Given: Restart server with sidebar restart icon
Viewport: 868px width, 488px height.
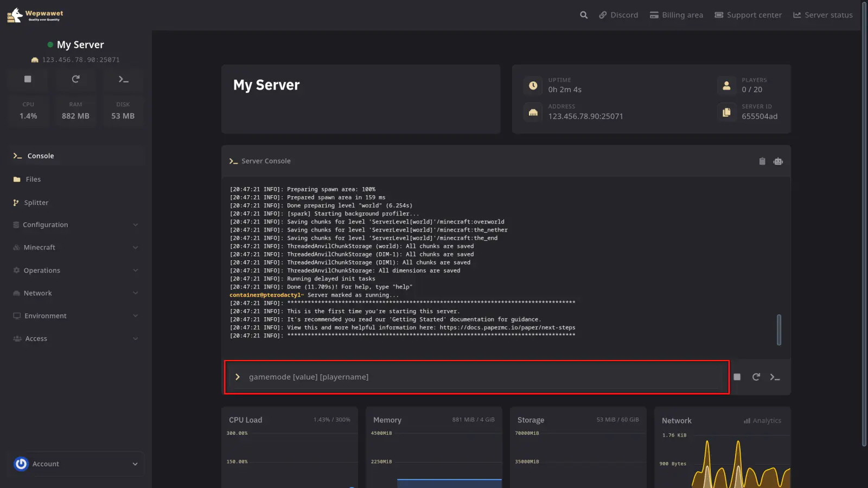Looking at the screenshot, I should (75, 79).
